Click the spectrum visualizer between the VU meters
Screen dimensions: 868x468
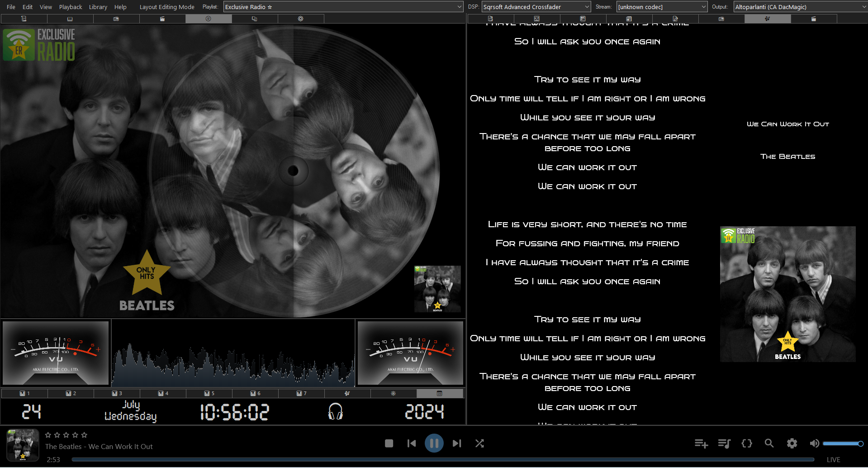click(x=233, y=353)
